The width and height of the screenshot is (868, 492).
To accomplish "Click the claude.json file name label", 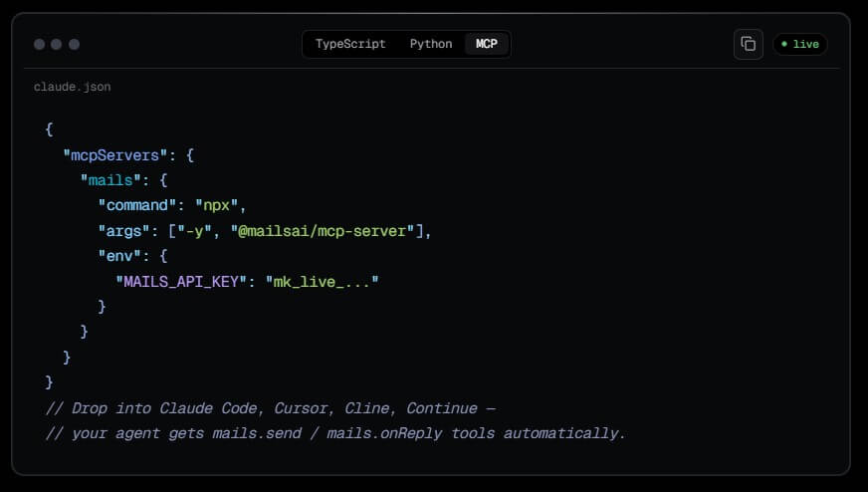I will [x=72, y=87].
